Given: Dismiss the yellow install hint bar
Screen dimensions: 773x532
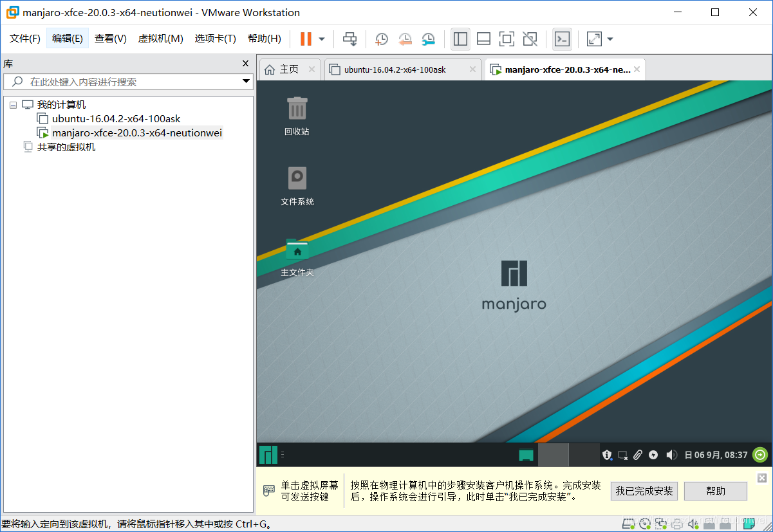Looking at the screenshot, I should (762, 477).
